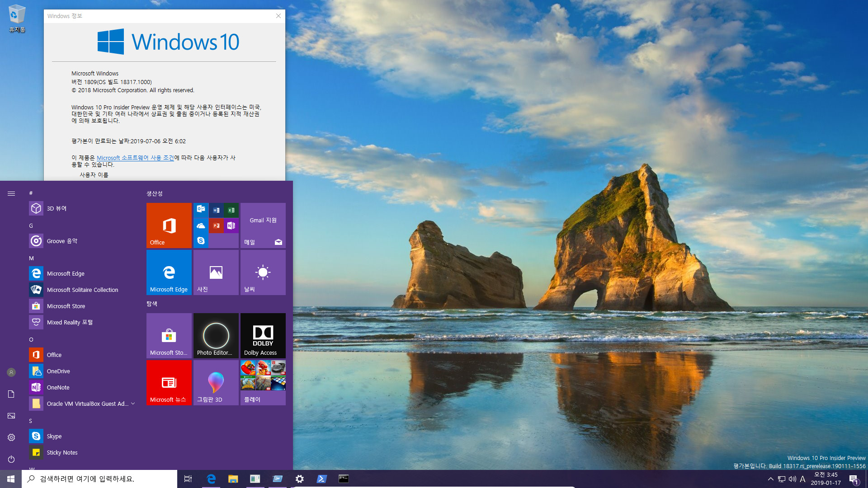The width and height of the screenshot is (868, 488).
Task: Select the 탐색 tile group header
Action: (x=152, y=304)
